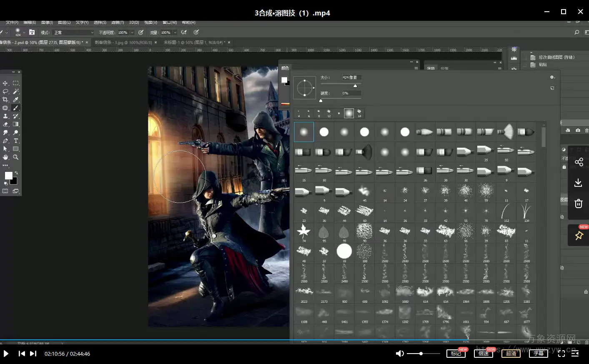The image size is (589, 364).
Task: Open the brush picker gear settings
Action: [x=552, y=77]
